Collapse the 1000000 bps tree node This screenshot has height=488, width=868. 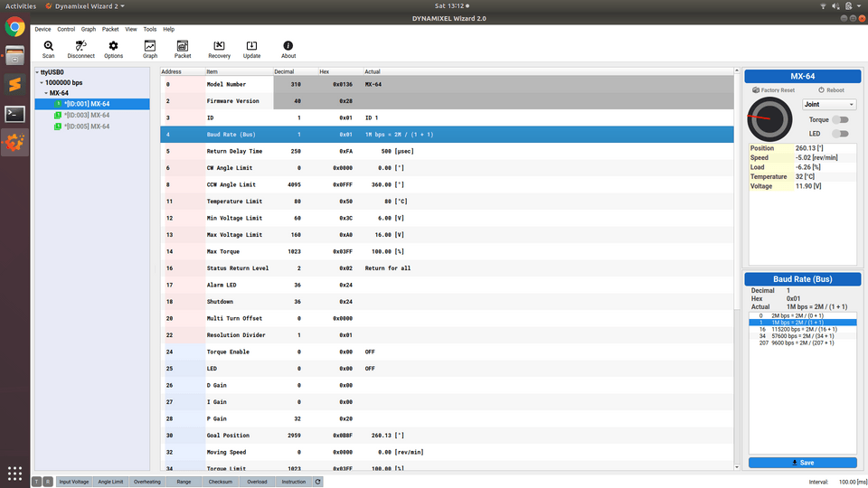42,83
